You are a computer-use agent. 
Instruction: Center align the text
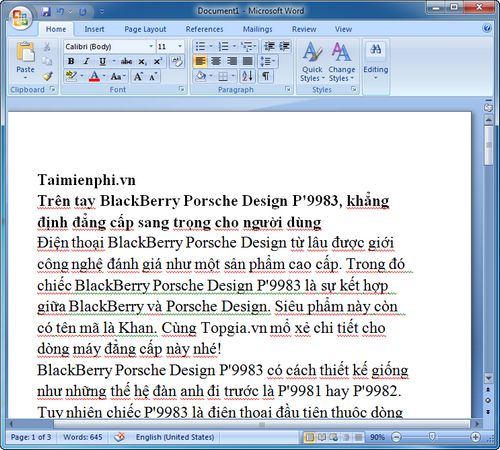pyautogui.click(x=216, y=61)
